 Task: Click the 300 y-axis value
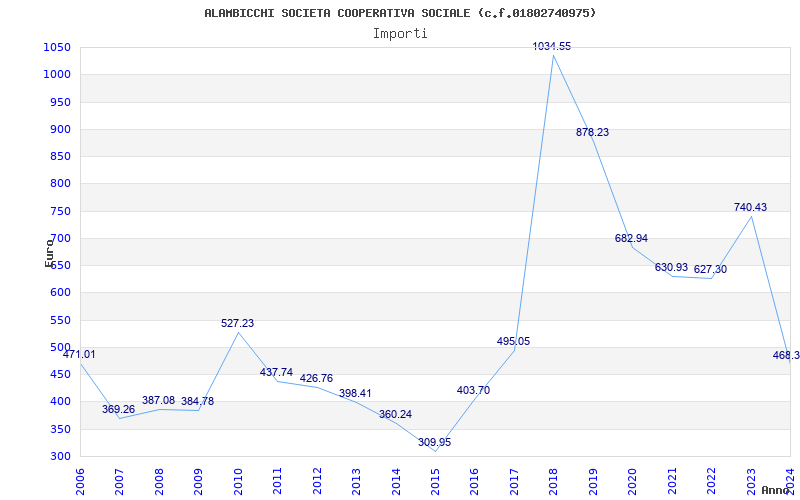[x=60, y=456]
